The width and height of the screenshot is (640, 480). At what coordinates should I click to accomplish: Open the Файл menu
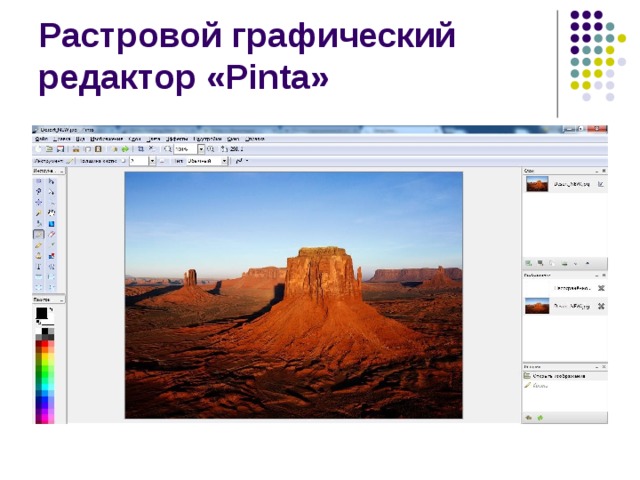41,139
